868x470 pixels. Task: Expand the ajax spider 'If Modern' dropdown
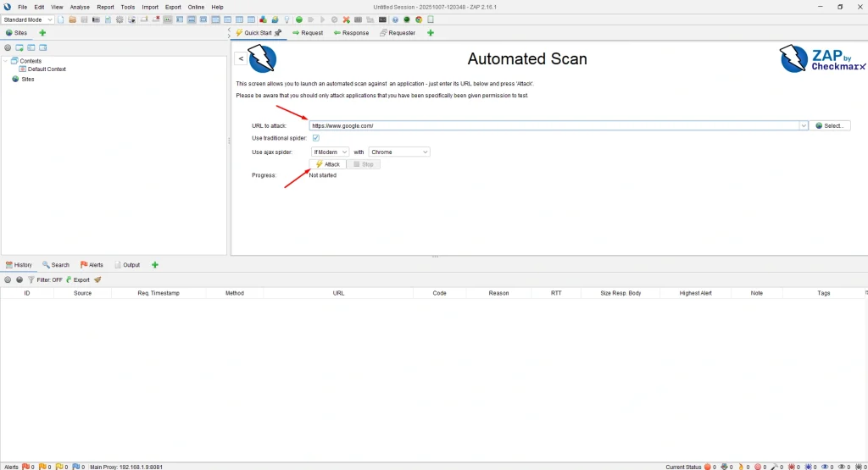click(330, 152)
